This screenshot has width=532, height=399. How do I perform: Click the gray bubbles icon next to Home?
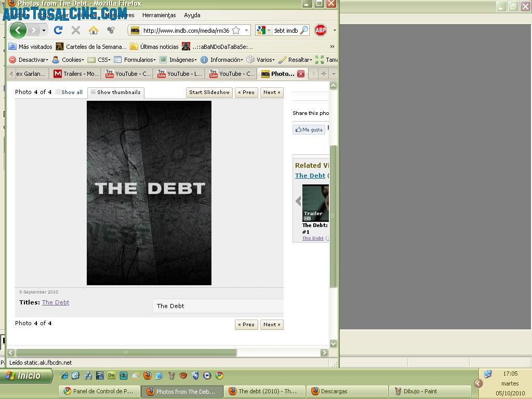point(111,31)
